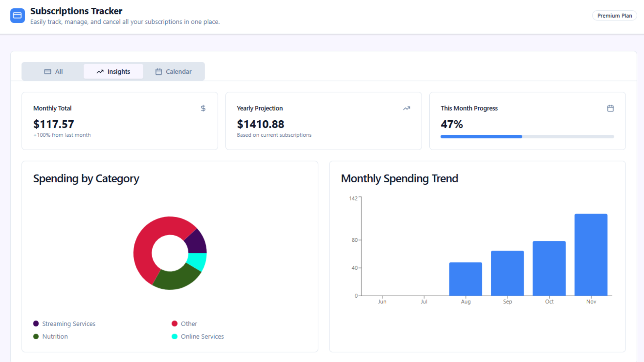The width and height of the screenshot is (644, 362).
Task: Click the calendar icon in the Calendar tab
Action: (159, 71)
